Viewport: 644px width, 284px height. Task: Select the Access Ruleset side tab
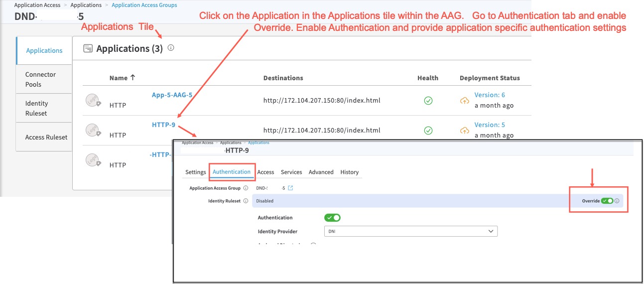tap(46, 137)
